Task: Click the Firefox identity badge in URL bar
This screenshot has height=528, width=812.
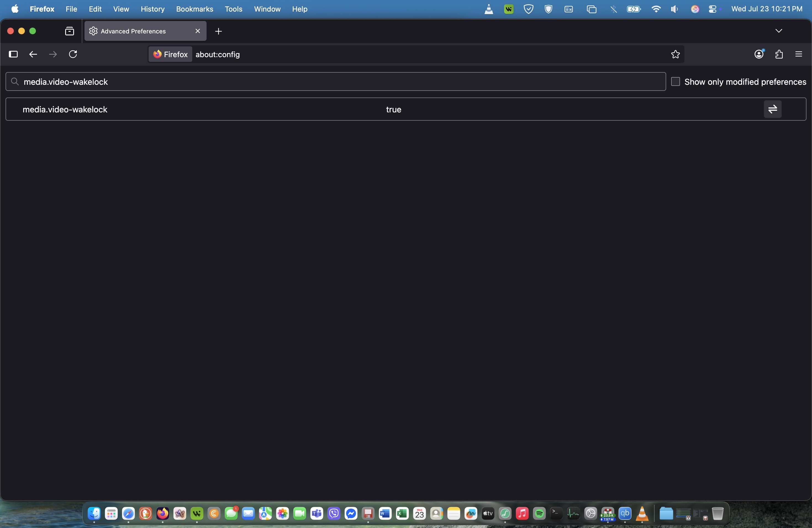Action: click(170, 55)
